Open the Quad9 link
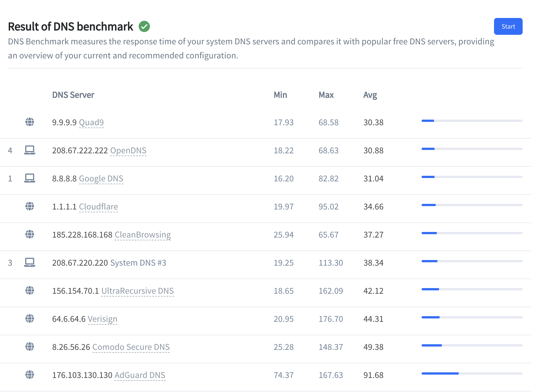535x392 pixels. point(91,122)
